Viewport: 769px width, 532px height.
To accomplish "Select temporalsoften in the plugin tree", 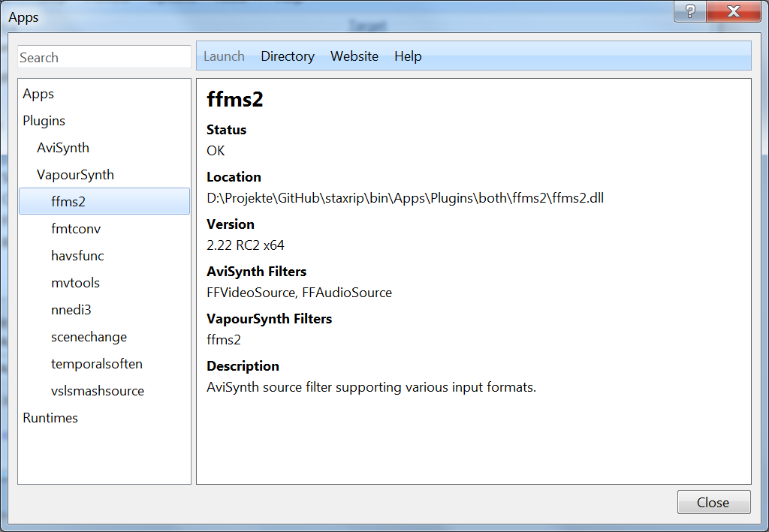I will 97,363.
